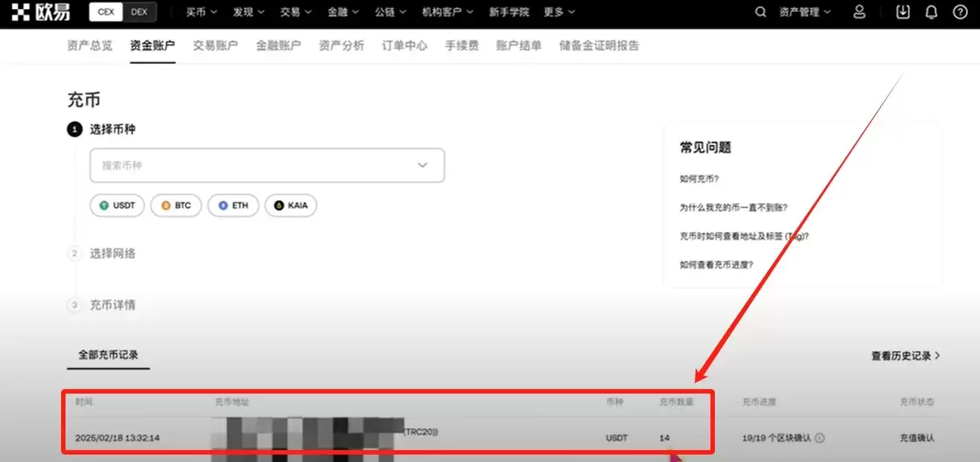980x462 pixels.
Task: Click inside the coin search input field
Action: pos(223,164)
